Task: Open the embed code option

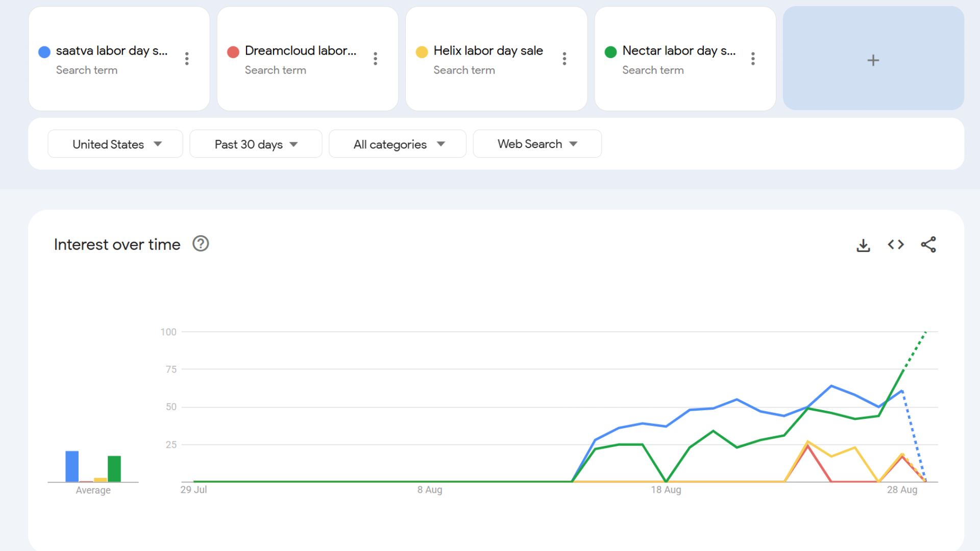Action: point(896,245)
